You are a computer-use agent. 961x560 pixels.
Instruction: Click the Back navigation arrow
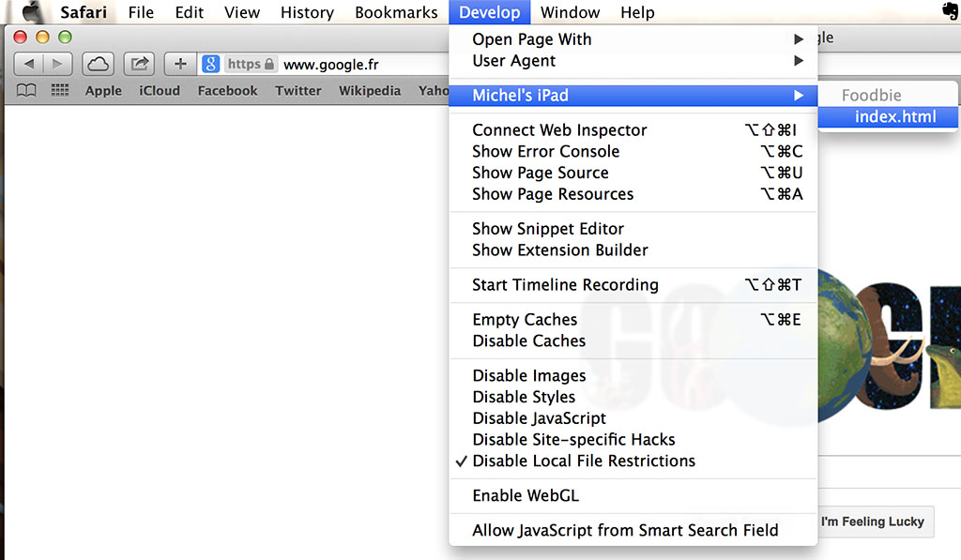[x=29, y=64]
